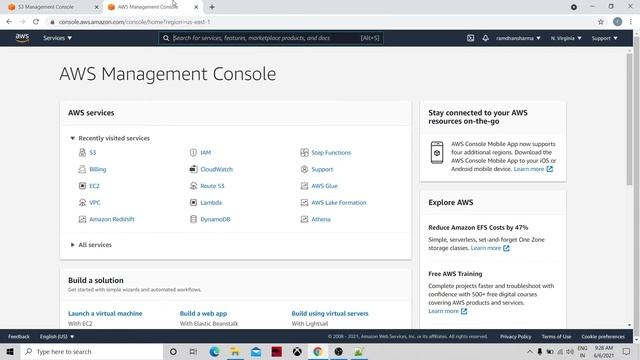This screenshot has width=640, height=360.
Task: Click Build a web app link
Action: 203,313
